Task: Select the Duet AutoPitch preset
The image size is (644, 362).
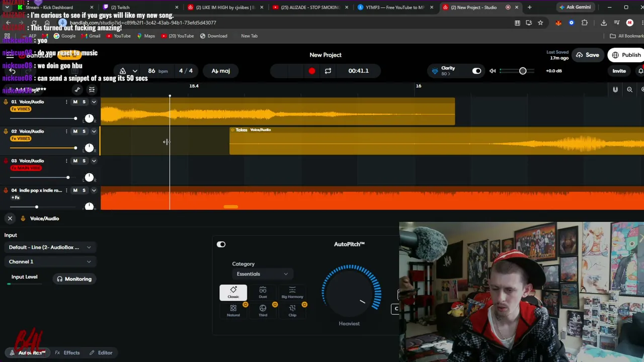Action: [263, 292]
